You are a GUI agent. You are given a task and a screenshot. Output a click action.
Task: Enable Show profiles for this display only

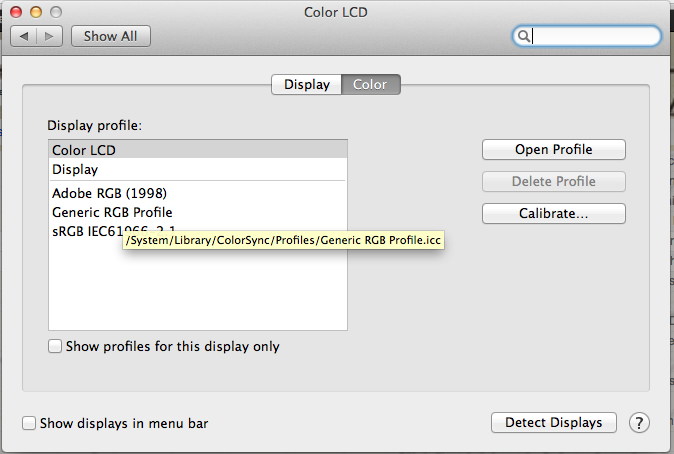56,347
